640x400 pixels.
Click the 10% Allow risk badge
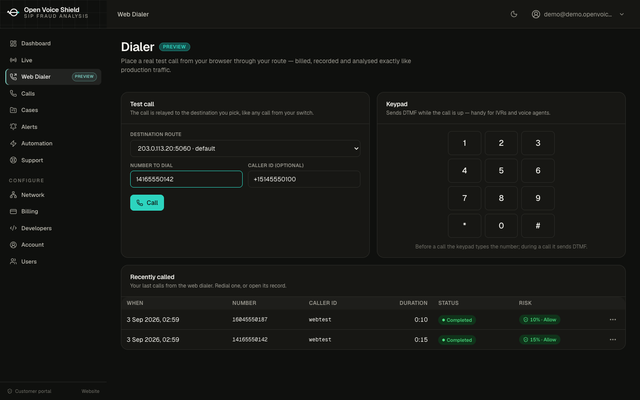tap(539, 320)
